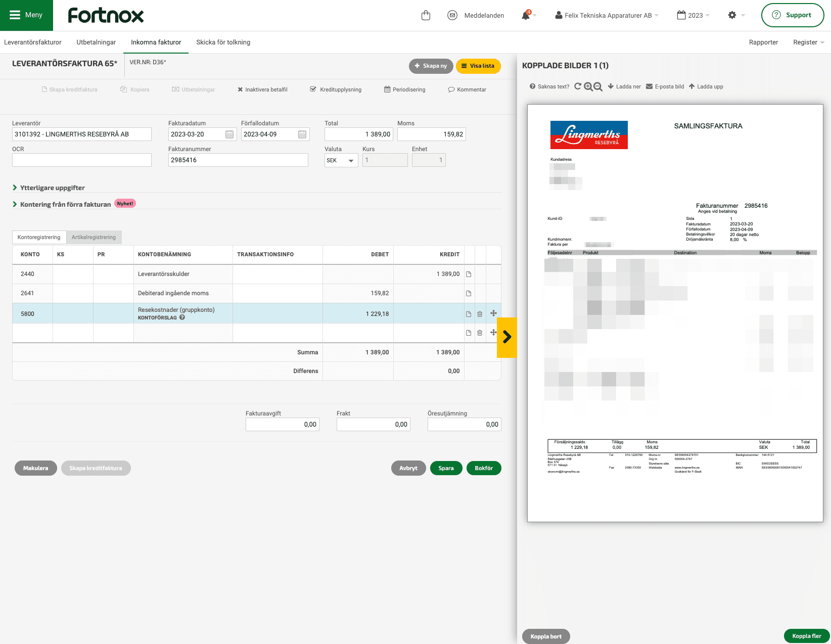
Task: Open Kreditupplysning
Action: tap(336, 89)
